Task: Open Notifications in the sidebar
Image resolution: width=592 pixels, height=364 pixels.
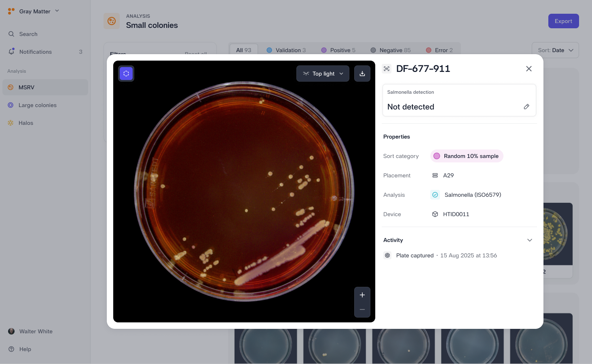Action: pyautogui.click(x=45, y=52)
